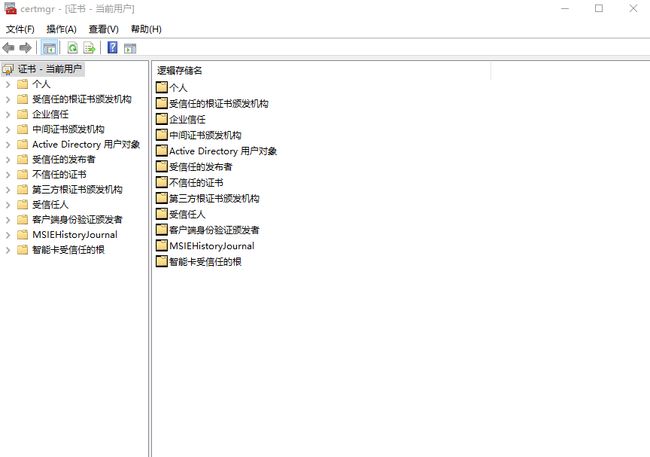
Task: Toggle the Show/Hide action pane icon
Action: (x=130, y=48)
